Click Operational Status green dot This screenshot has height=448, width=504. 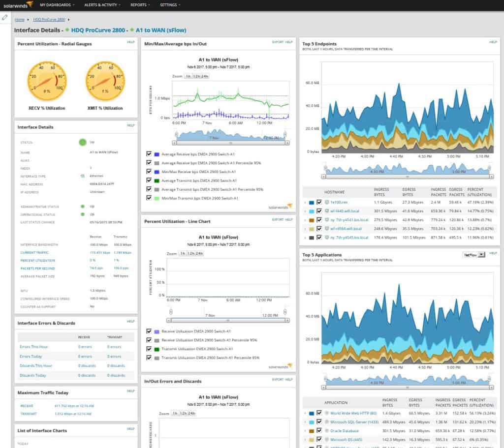[x=83, y=214]
